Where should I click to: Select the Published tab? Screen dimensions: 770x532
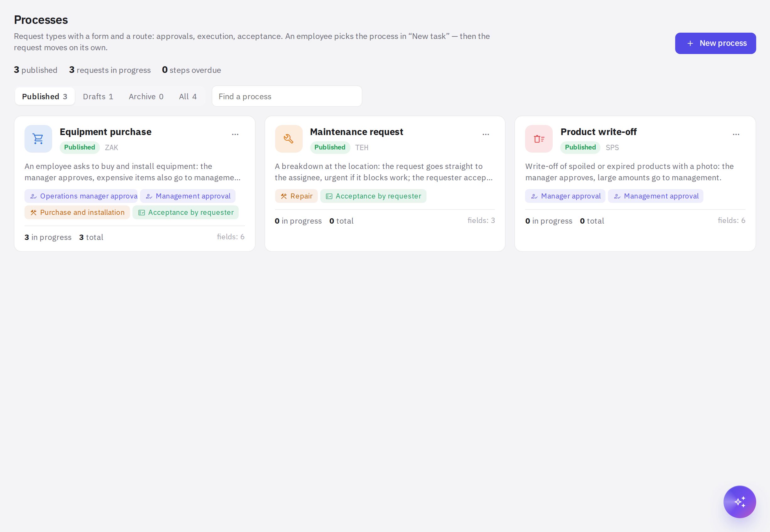[x=45, y=97]
